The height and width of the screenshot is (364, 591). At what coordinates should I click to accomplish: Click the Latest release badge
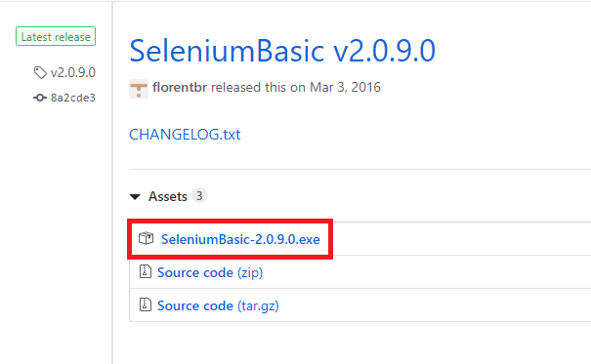tap(56, 36)
